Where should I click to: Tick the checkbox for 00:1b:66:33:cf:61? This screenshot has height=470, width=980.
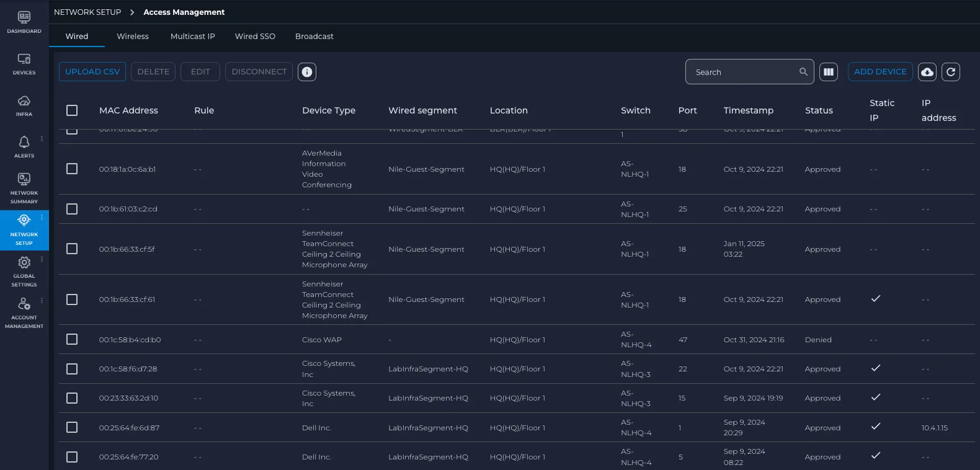click(x=72, y=299)
